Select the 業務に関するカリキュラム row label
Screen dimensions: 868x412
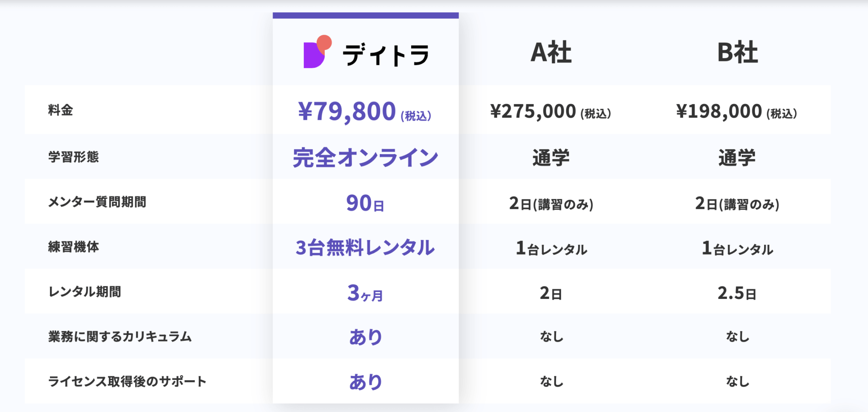pyautogui.click(x=120, y=337)
